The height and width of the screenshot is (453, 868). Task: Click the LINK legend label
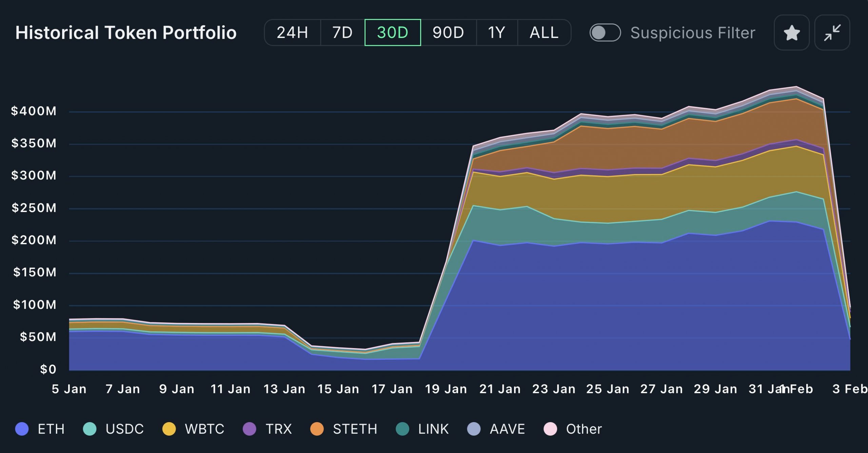[x=433, y=429]
